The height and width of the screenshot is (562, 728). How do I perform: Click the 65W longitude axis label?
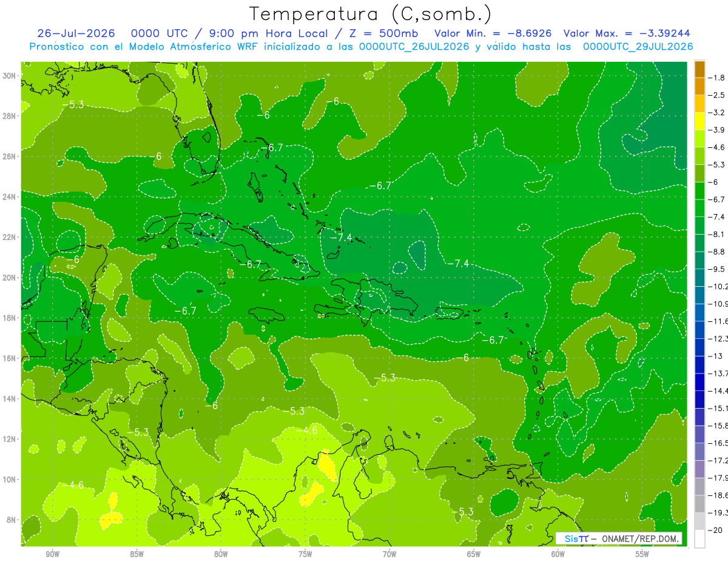click(x=474, y=554)
